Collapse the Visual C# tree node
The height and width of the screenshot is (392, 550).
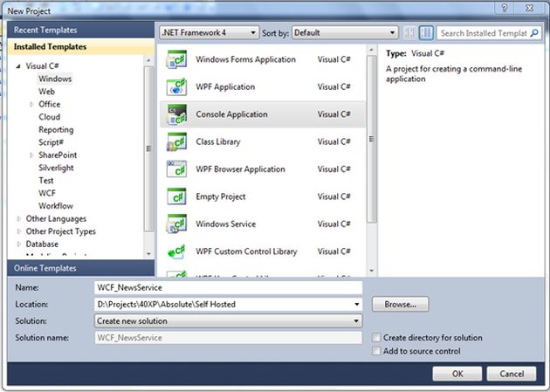(x=18, y=66)
